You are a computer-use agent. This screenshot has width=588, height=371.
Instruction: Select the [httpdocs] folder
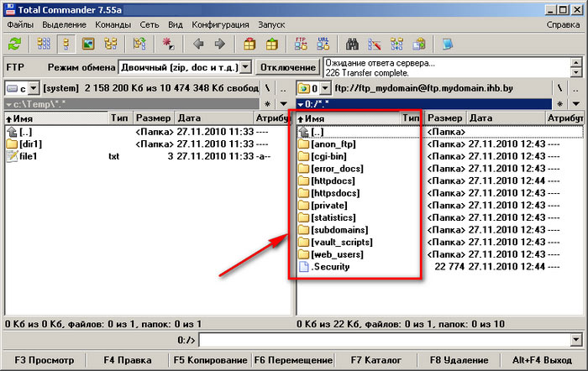pos(333,180)
